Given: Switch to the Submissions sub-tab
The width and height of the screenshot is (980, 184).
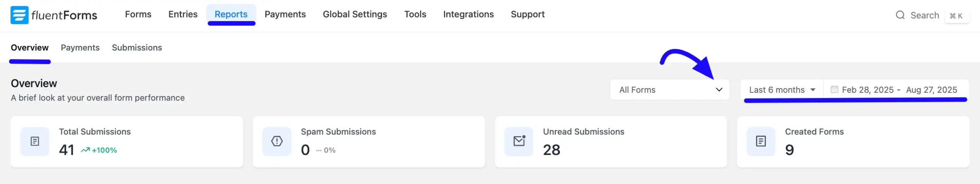Looking at the screenshot, I should pyautogui.click(x=137, y=48).
